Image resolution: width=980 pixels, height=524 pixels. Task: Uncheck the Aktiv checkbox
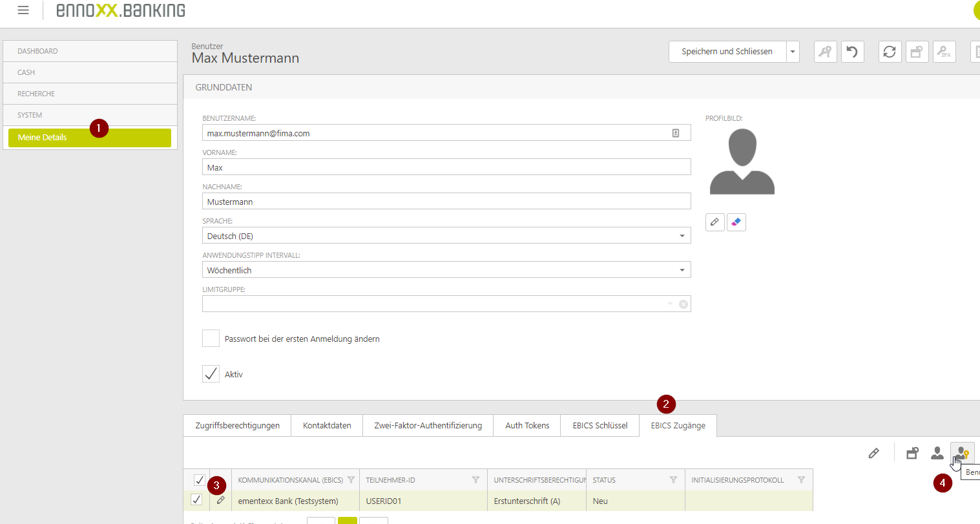click(x=211, y=374)
